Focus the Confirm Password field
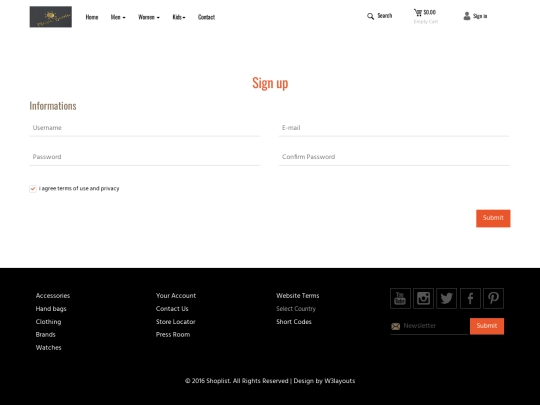The width and height of the screenshot is (540, 405). tap(394, 157)
